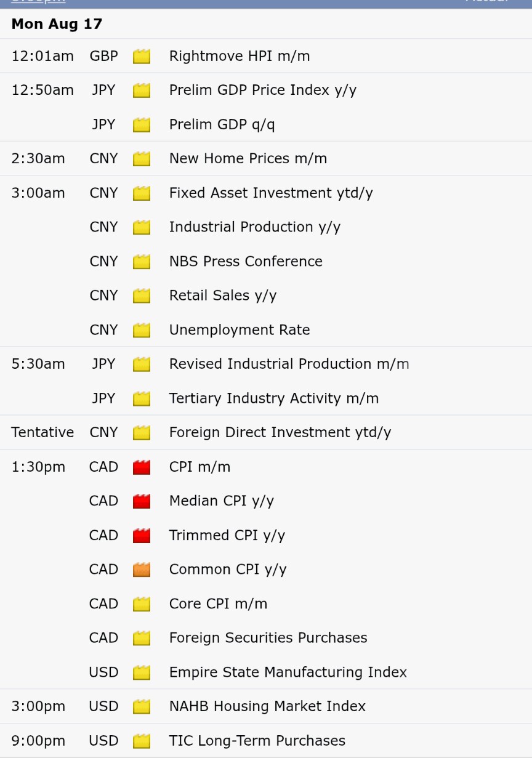Click red impact icon beside Trimmed CPI y/y
The height and width of the screenshot is (758, 532).
tap(142, 536)
